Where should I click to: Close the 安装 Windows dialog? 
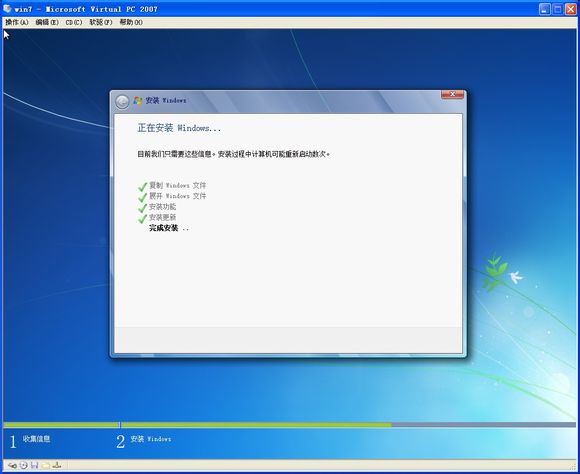(452, 94)
